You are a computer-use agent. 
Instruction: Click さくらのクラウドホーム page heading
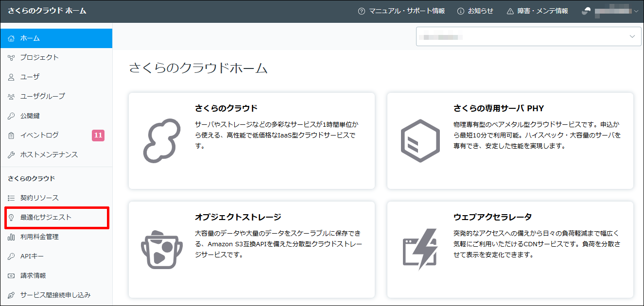198,68
